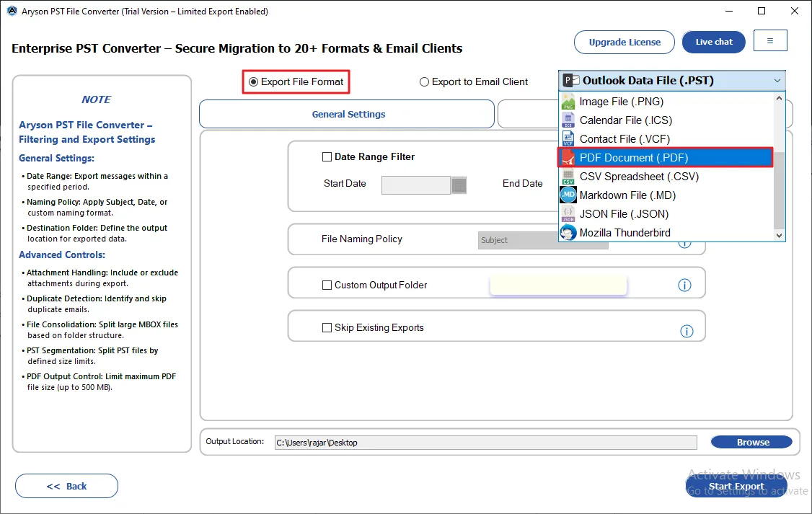Viewport: 812px width, 514px height.
Task: Select Export to Email Client option
Action: click(474, 81)
